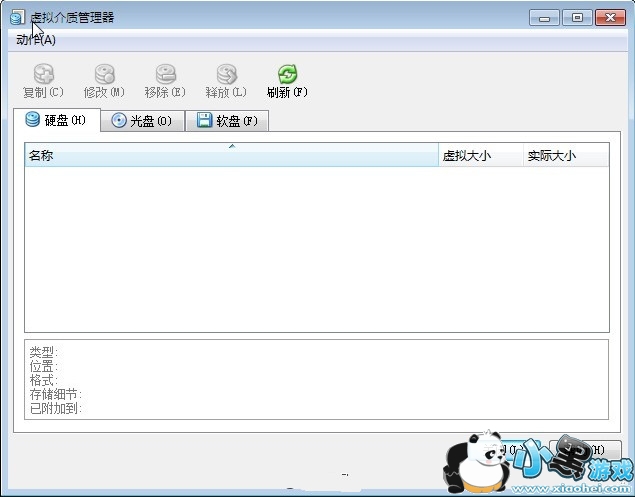
Task: Click the virtual media manager title icon
Action: [17, 17]
